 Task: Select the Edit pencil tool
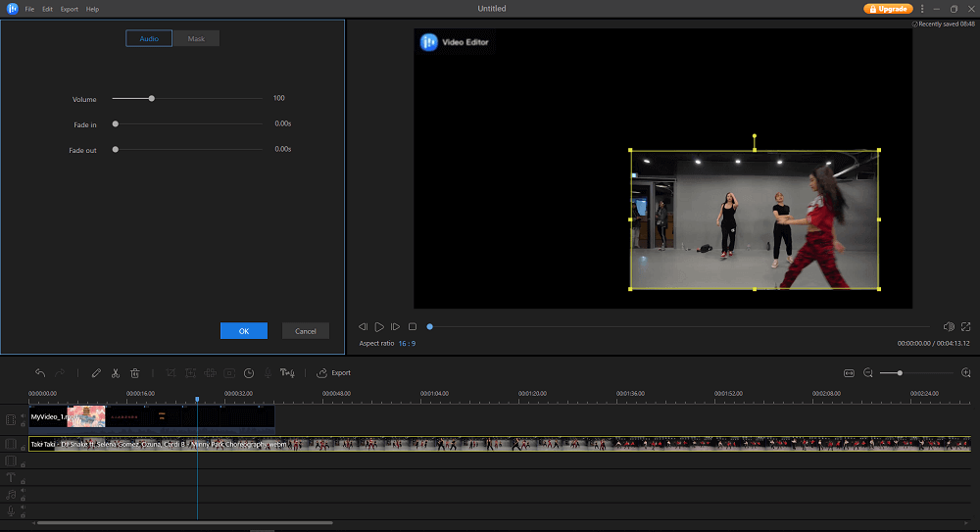pos(96,373)
